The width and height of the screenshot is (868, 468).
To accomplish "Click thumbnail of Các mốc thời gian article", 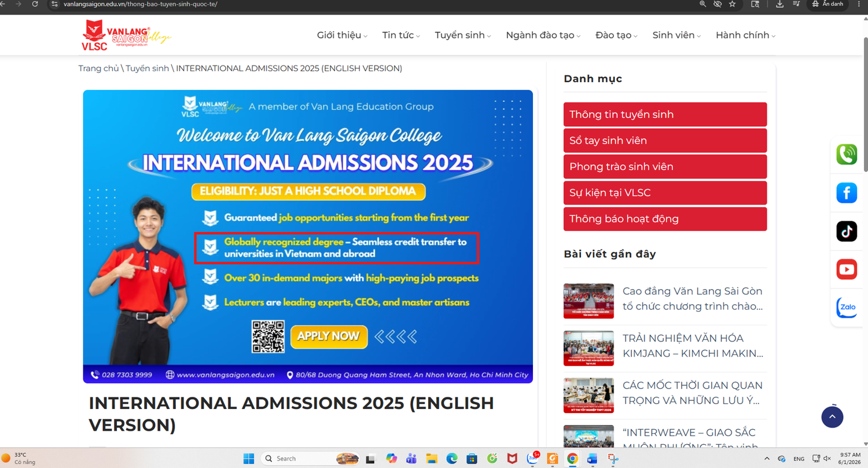I will (x=589, y=396).
